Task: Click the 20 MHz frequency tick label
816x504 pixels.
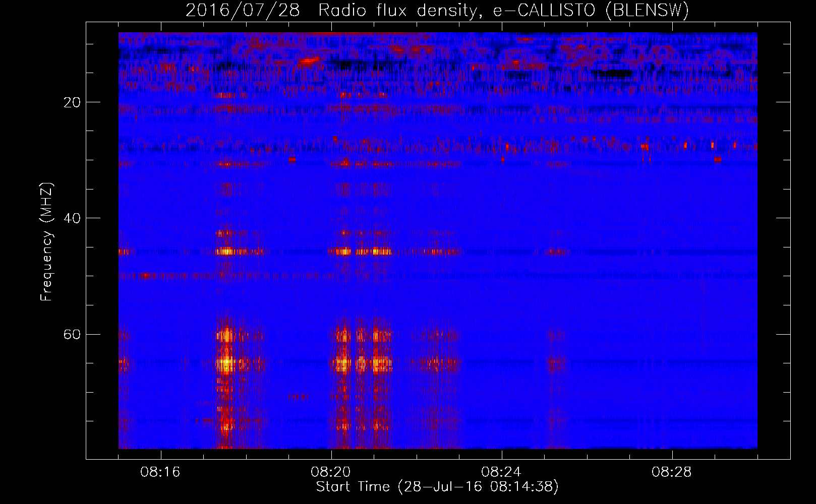Action: pos(73,102)
